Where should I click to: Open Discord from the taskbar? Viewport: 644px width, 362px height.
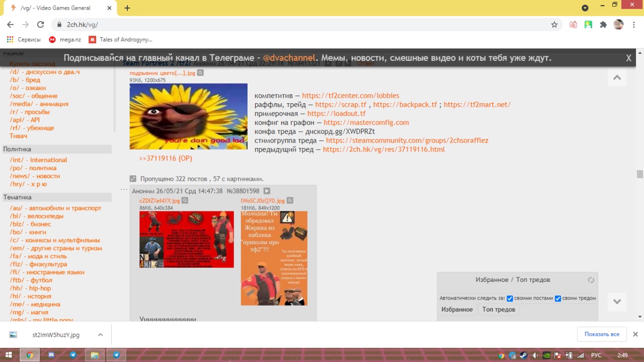(51, 355)
